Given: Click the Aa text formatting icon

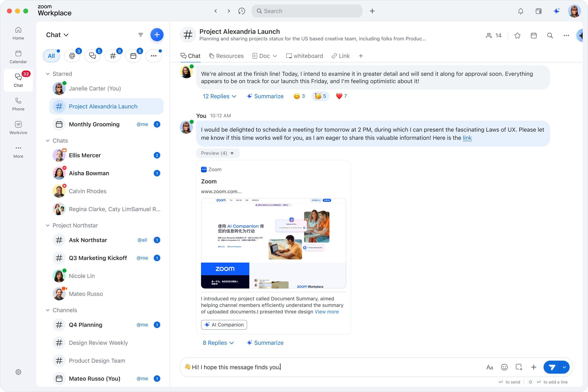Looking at the screenshot, I should coord(490,367).
